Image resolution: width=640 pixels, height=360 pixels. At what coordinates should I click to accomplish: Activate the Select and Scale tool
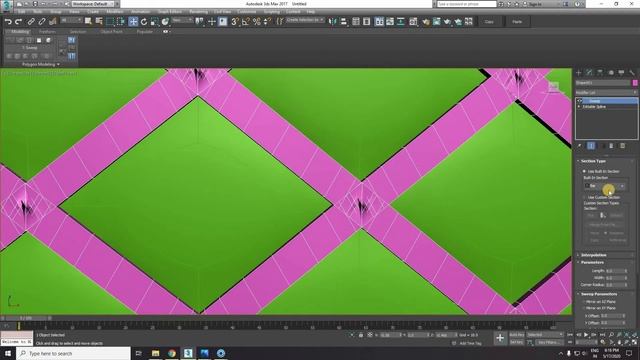154,22
